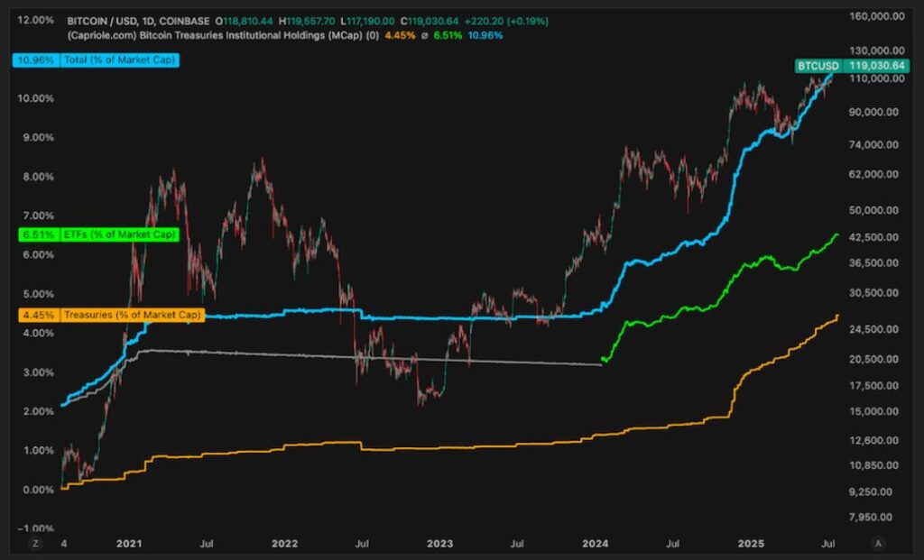924x560 pixels.
Task: Click the 7,950.00 price axis label
Action: (x=873, y=518)
